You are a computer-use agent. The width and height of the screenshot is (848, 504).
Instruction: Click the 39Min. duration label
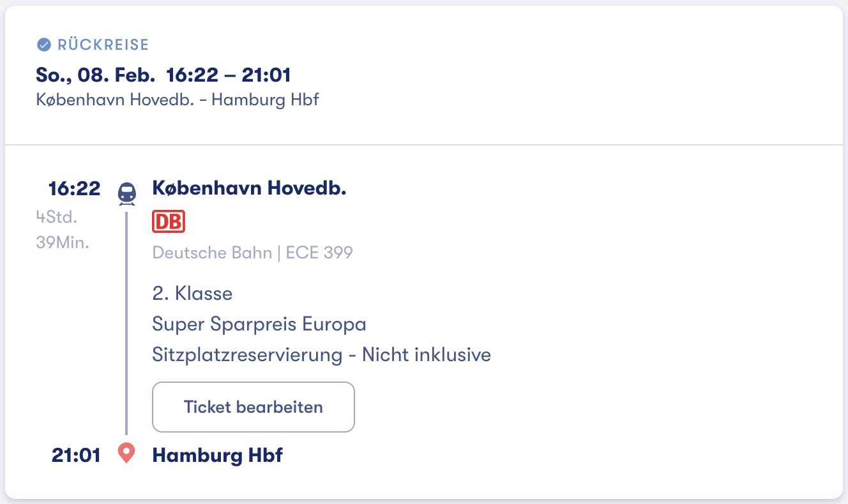click(63, 242)
